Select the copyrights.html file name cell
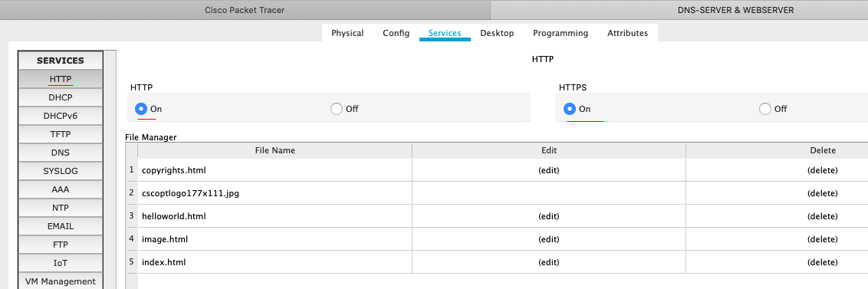868x289 pixels. click(x=275, y=170)
